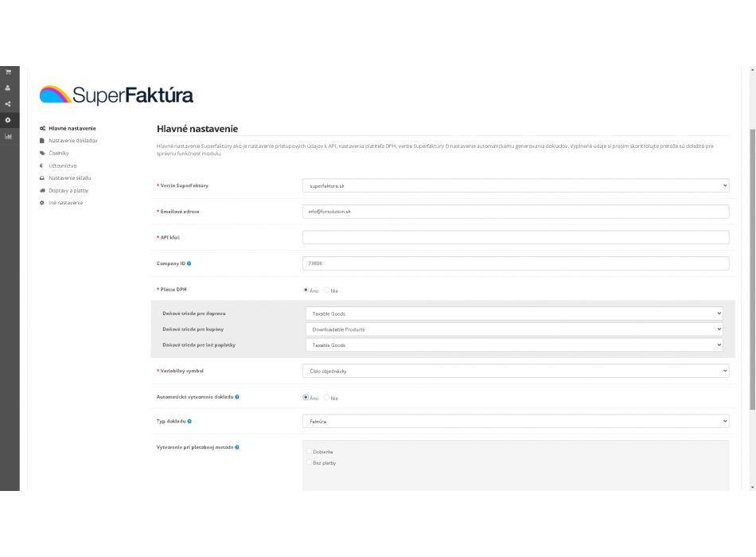This screenshot has height=557, width=756.
Task: Click the share icon in left sidebar
Action: (x=8, y=103)
